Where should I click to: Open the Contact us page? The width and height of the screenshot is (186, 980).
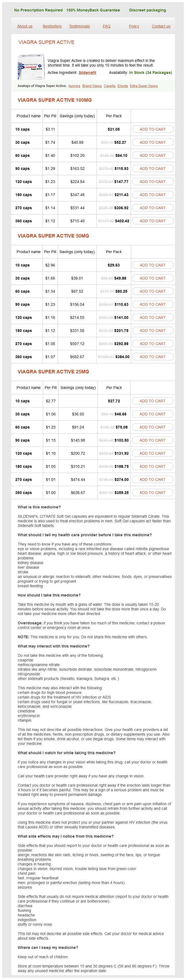pos(161,26)
